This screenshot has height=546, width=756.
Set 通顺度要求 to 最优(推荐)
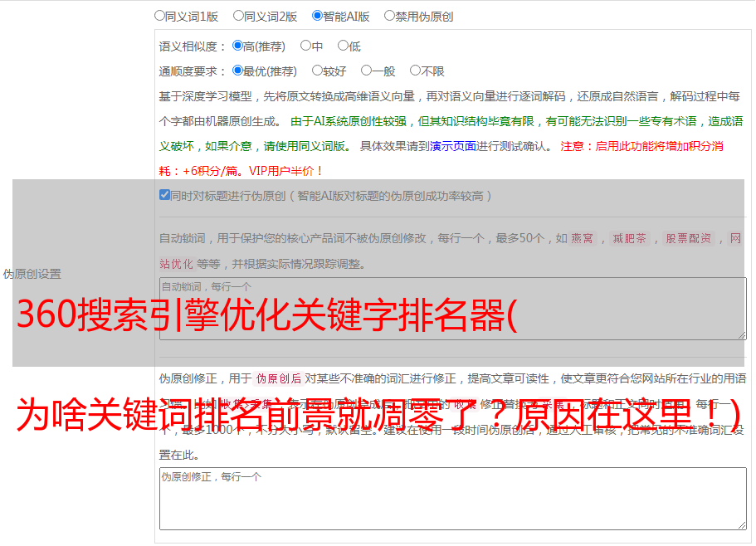[x=237, y=71]
